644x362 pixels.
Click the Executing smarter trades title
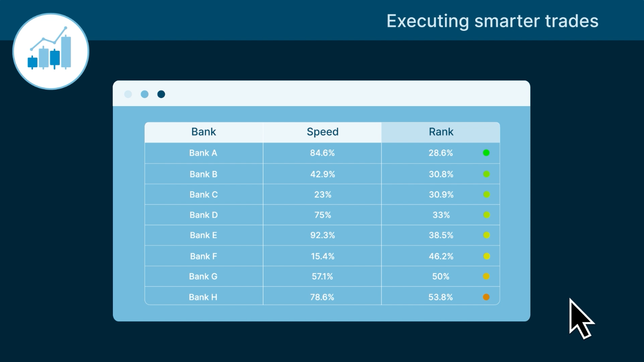pyautogui.click(x=492, y=21)
